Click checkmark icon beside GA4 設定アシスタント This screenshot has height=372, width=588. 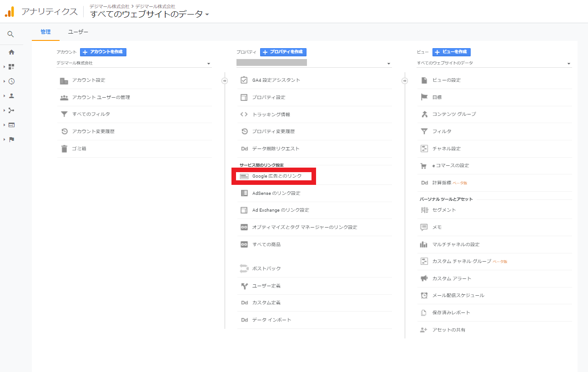coord(244,80)
